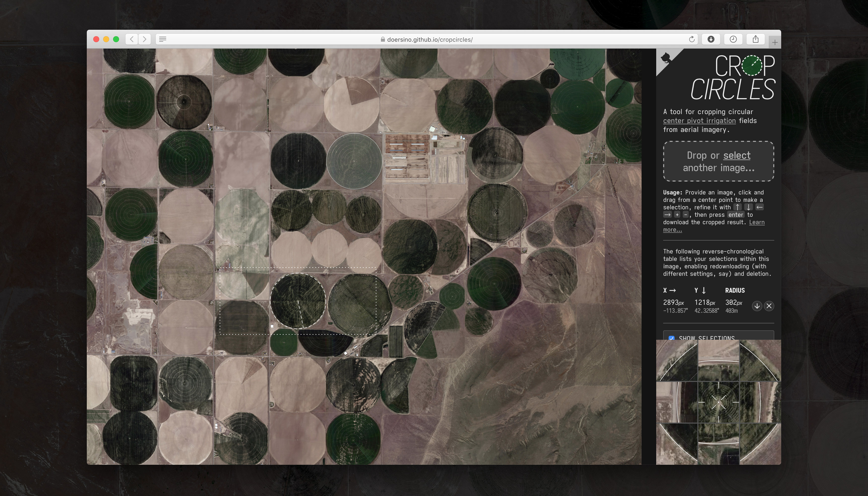Image resolution: width=868 pixels, height=496 pixels.
Task: Add a new tab with the plus button
Action: [x=775, y=43]
